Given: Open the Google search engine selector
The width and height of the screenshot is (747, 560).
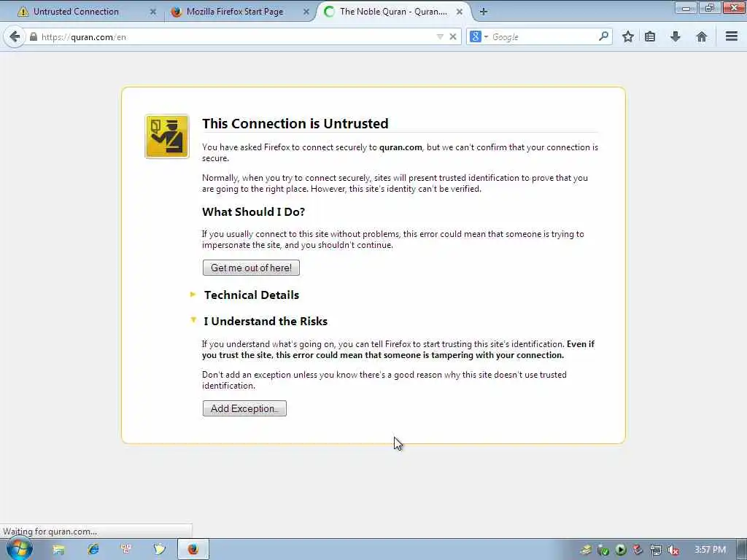Looking at the screenshot, I should coord(479,36).
